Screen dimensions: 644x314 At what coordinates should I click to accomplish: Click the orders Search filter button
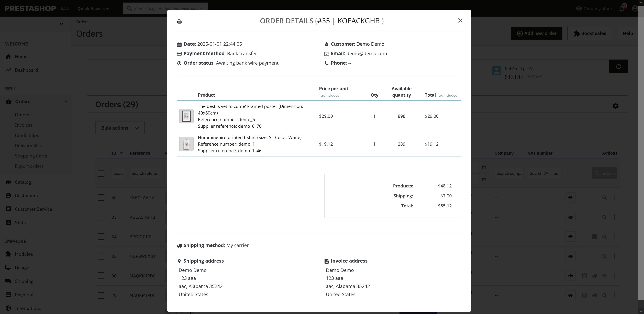[605, 173]
